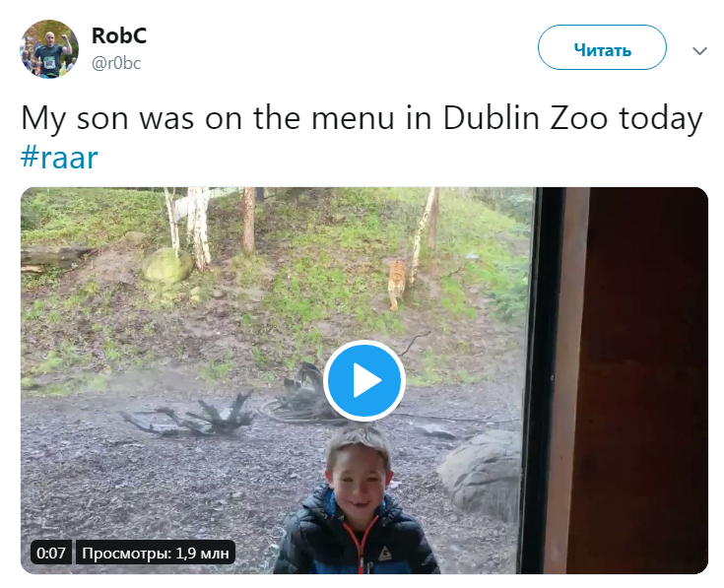The width and height of the screenshot is (724, 588).
Task: Click the tiger in the video
Action: click(x=396, y=283)
